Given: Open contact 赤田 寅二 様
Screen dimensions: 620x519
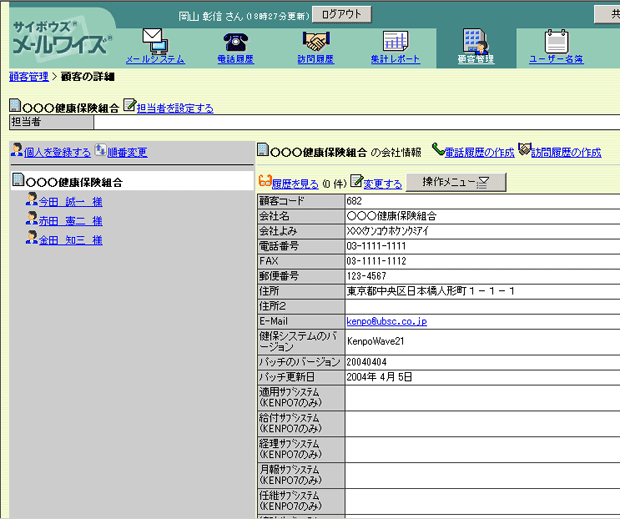Looking at the screenshot, I should [71, 221].
